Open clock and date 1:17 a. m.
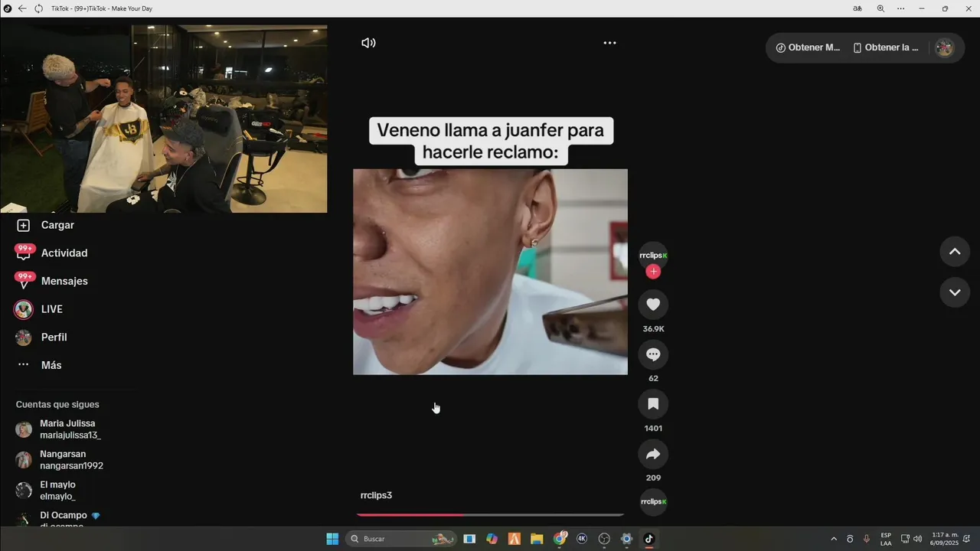This screenshot has width=980, height=551. pos(944,539)
